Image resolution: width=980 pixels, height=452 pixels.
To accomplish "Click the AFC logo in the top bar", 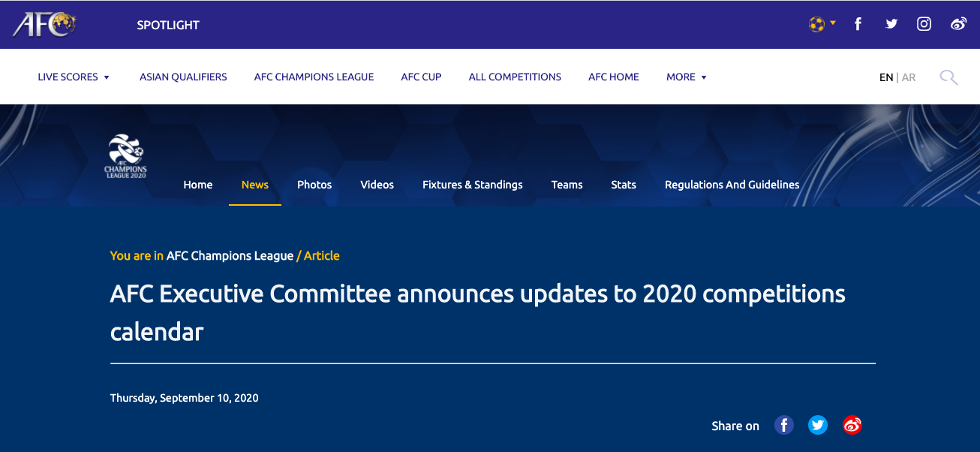I will [44, 25].
